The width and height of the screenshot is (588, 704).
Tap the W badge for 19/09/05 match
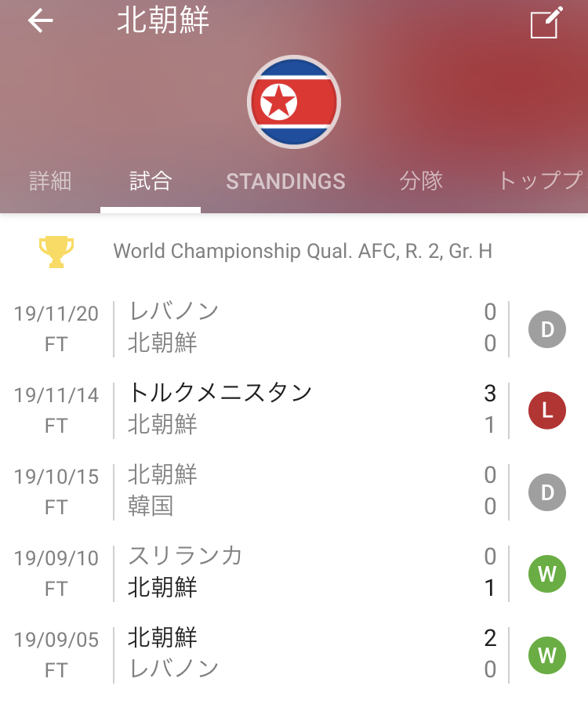(546, 655)
